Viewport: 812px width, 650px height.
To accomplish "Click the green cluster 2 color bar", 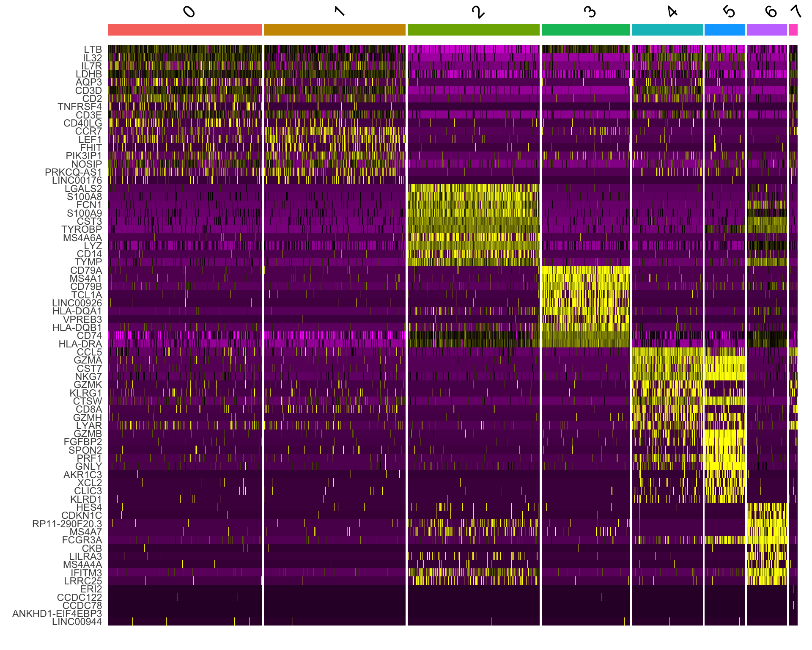I will pyautogui.click(x=473, y=30).
